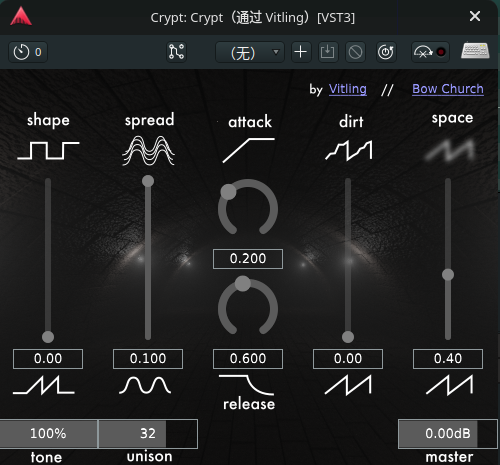Click the shape label text
The image size is (500, 465).
click(x=48, y=120)
